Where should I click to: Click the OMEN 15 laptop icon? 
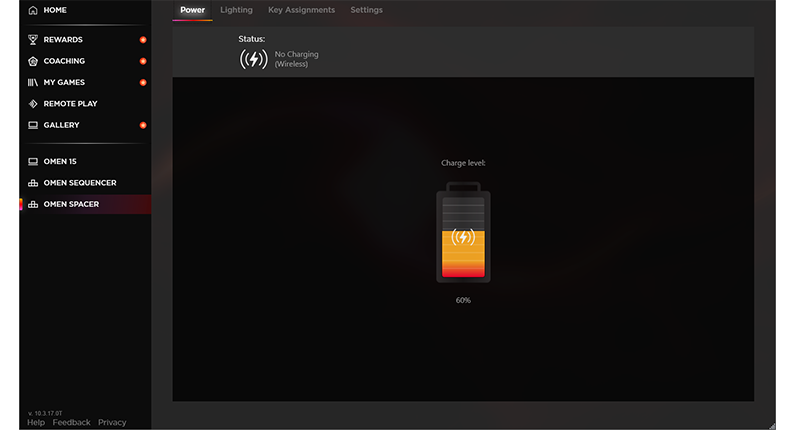(x=33, y=161)
